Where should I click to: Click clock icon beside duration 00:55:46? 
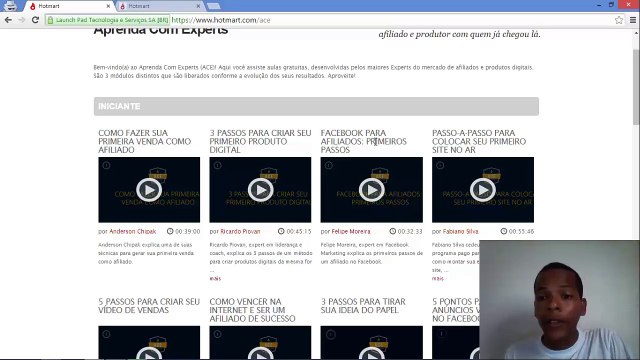tap(504, 231)
